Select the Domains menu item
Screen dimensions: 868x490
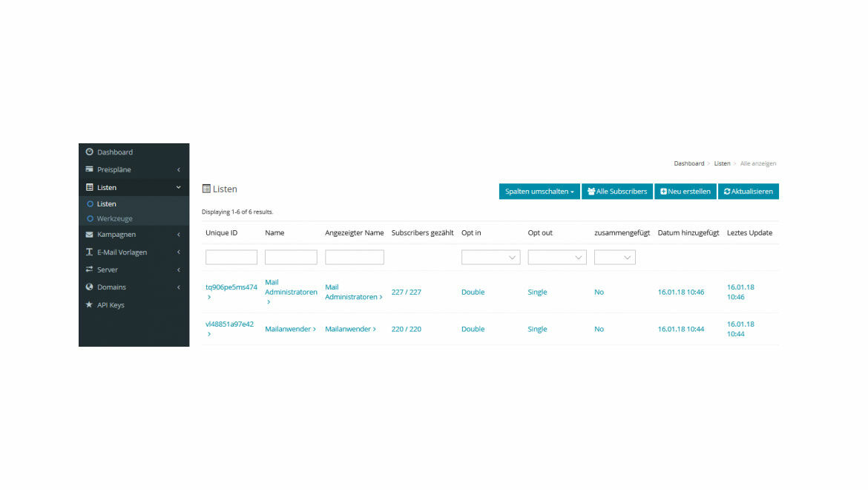point(111,287)
